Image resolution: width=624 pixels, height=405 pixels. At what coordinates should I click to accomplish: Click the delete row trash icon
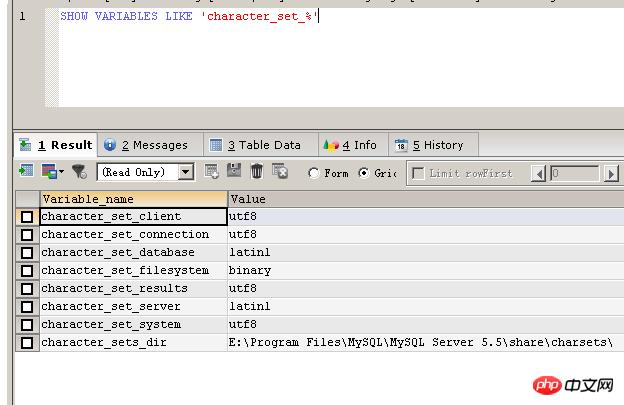tap(257, 171)
